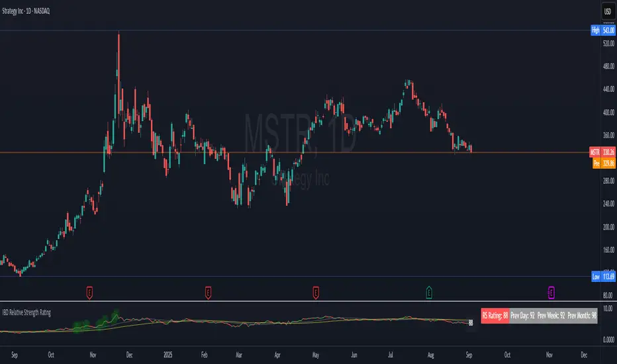Select the MSTR 330.26 last price label
This screenshot has width=617, height=364.
pos(602,152)
